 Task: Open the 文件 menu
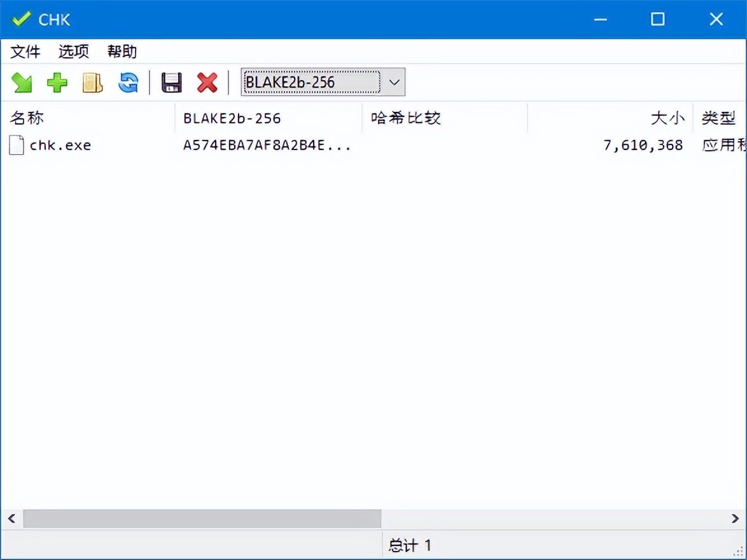coord(25,52)
